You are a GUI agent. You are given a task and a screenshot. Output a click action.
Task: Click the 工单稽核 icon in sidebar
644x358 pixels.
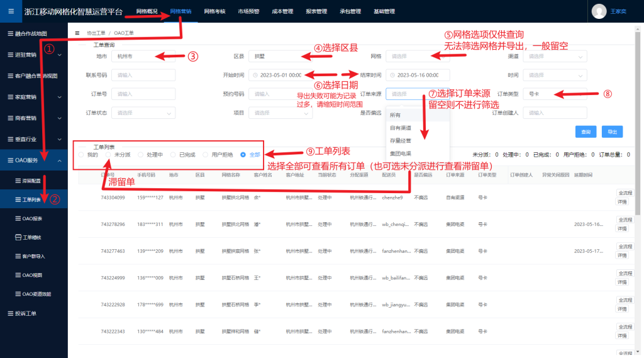click(x=18, y=237)
